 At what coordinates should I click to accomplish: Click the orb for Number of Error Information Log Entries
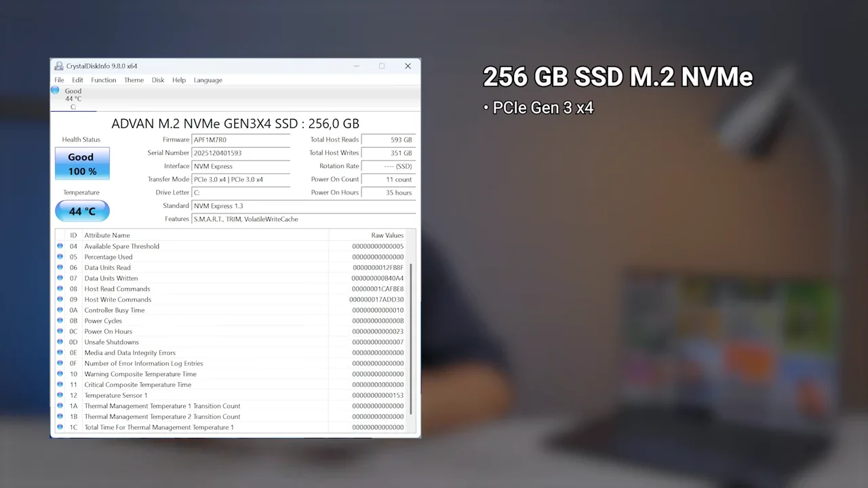[x=60, y=363]
